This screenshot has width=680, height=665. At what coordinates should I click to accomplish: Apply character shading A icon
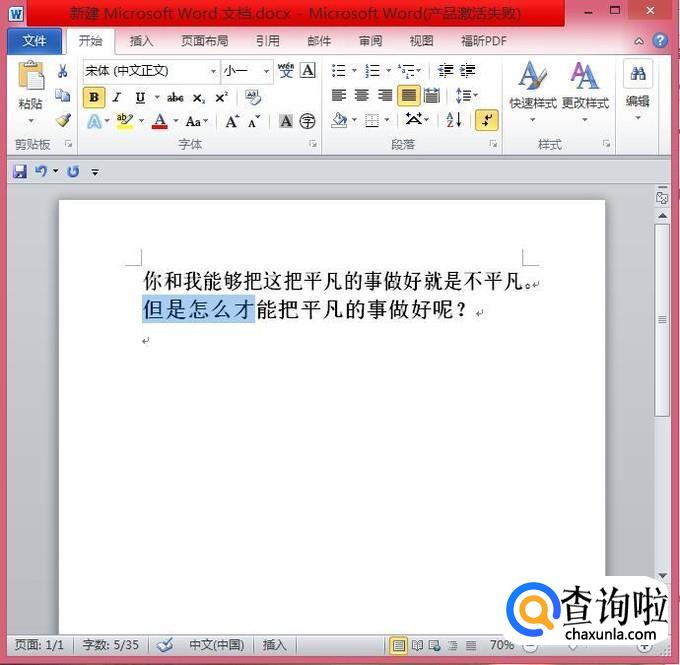click(x=286, y=121)
